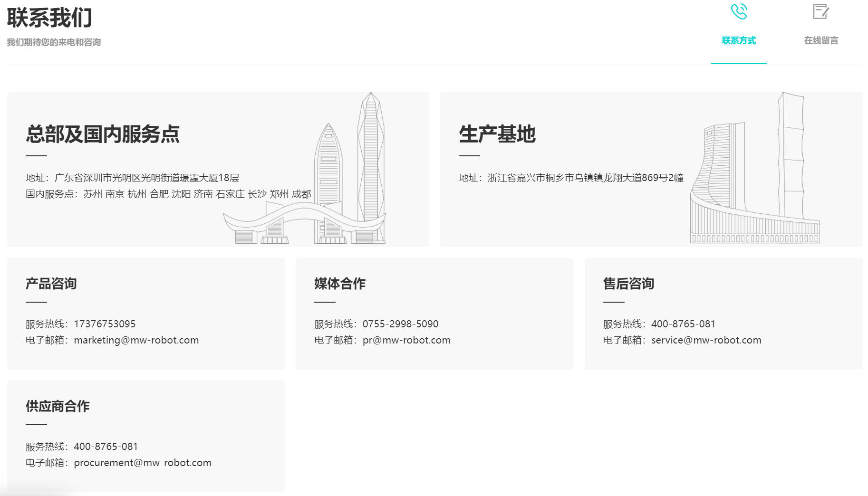This screenshot has width=868, height=496.
Task: Click the phone handset contact icon
Action: [x=739, y=12]
